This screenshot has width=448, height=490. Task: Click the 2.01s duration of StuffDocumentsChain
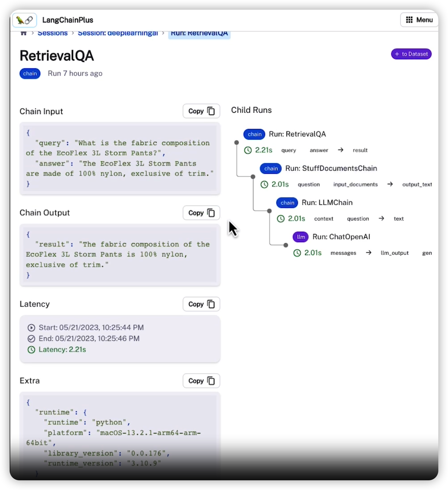click(280, 184)
